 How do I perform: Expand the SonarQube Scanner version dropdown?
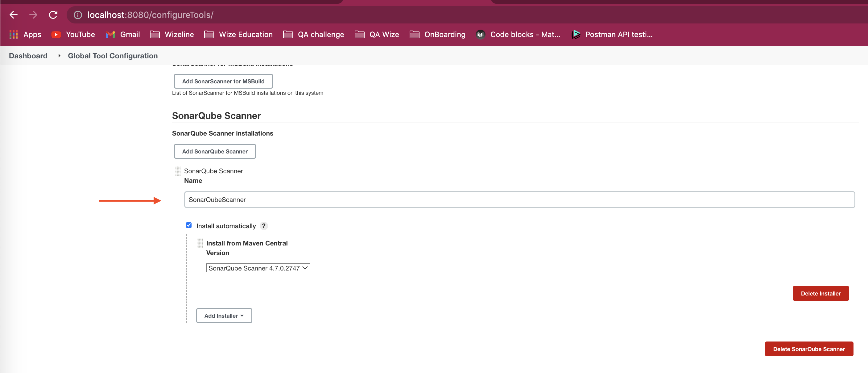pyautogui.click(x=258, y=268)
